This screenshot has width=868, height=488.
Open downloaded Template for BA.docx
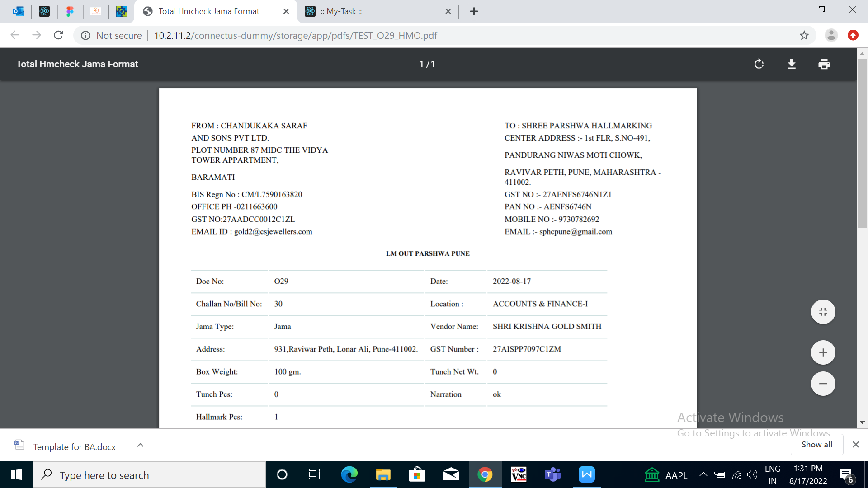pos(74,446)
